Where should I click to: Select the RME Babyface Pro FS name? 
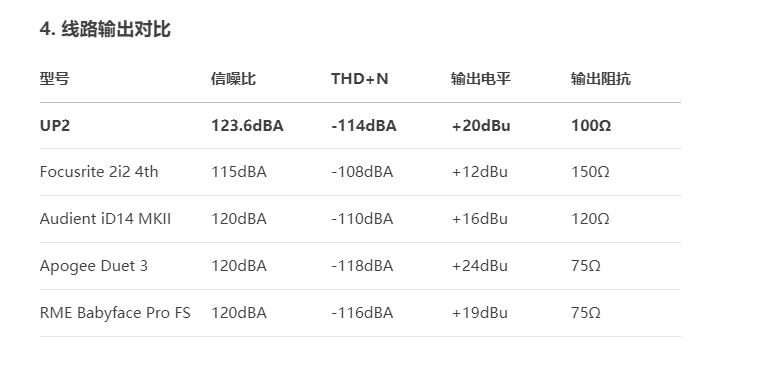click(115, 313)
